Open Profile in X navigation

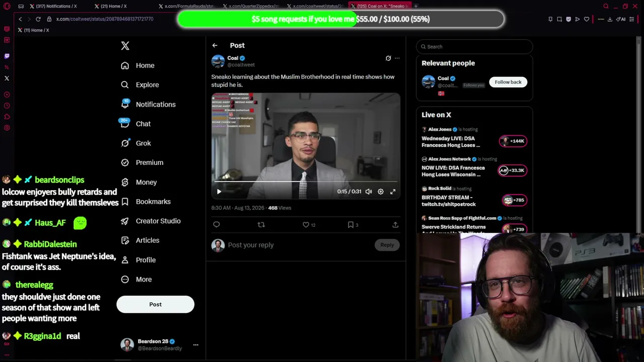click(138, 260)
